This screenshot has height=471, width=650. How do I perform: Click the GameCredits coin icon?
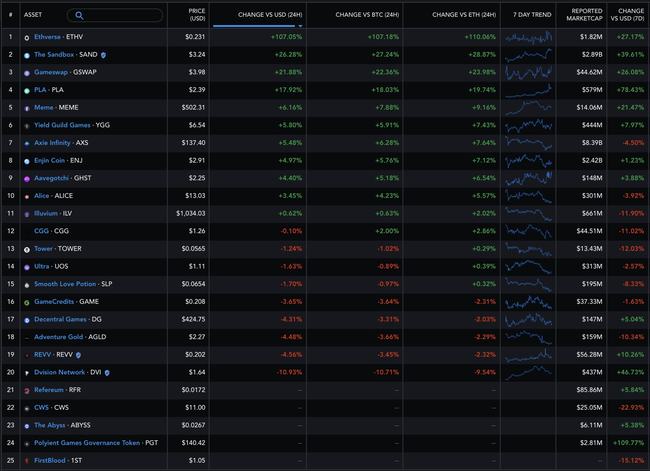[27, 303]
